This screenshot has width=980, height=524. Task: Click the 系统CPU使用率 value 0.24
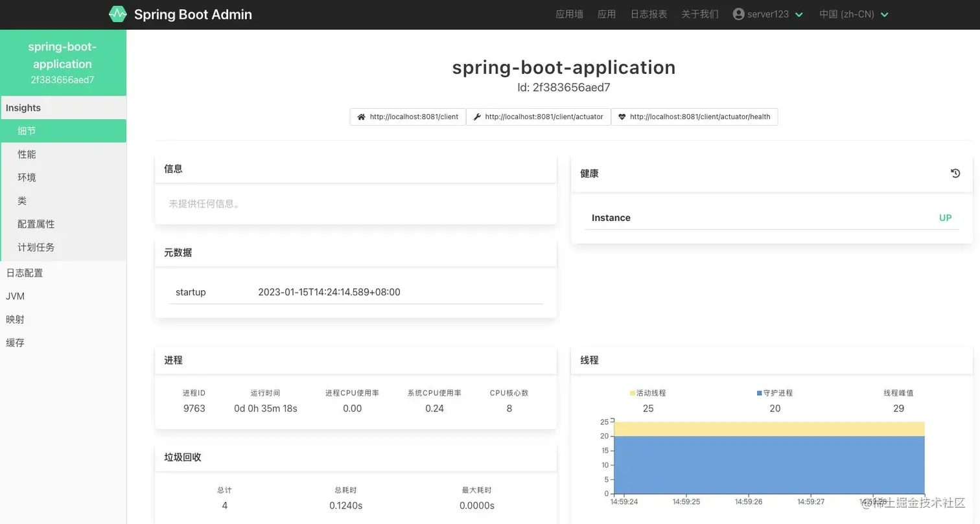point(434,409)
